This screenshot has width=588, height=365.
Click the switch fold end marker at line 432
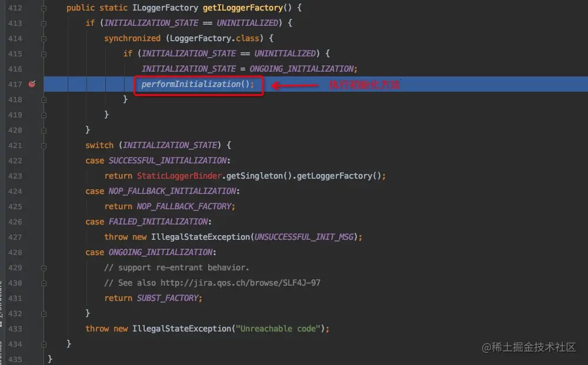(44, 314)
